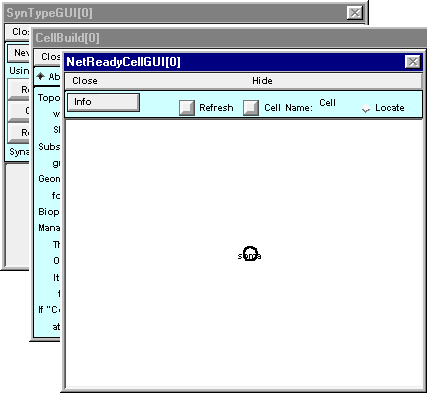
Task: Open the Info menu button
Action: click(103, 102)
